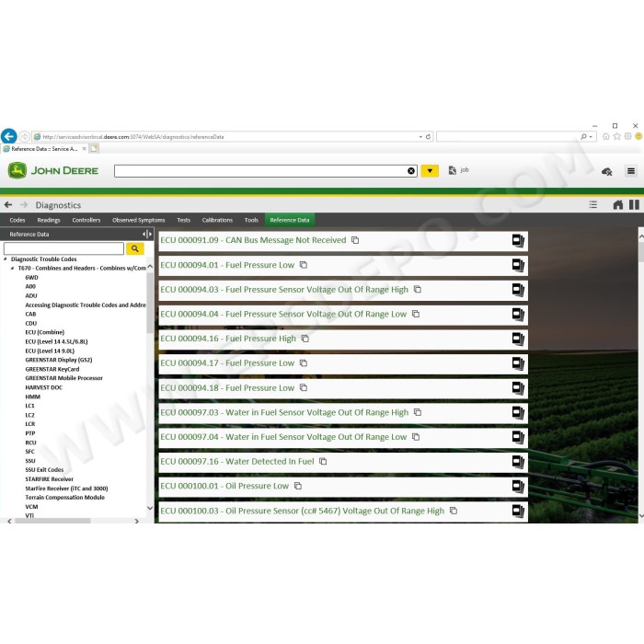Image resolution: width=644 pixels, height=644 pixels.
Task: Open the Tools tab
Action: [x=251, y=220]
